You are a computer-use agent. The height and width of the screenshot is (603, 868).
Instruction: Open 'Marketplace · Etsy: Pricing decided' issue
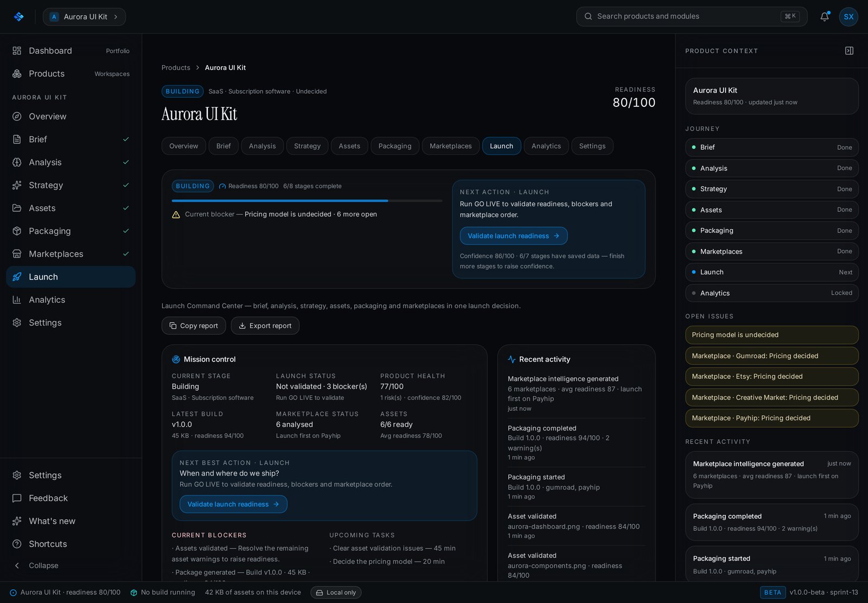[771, 377]
